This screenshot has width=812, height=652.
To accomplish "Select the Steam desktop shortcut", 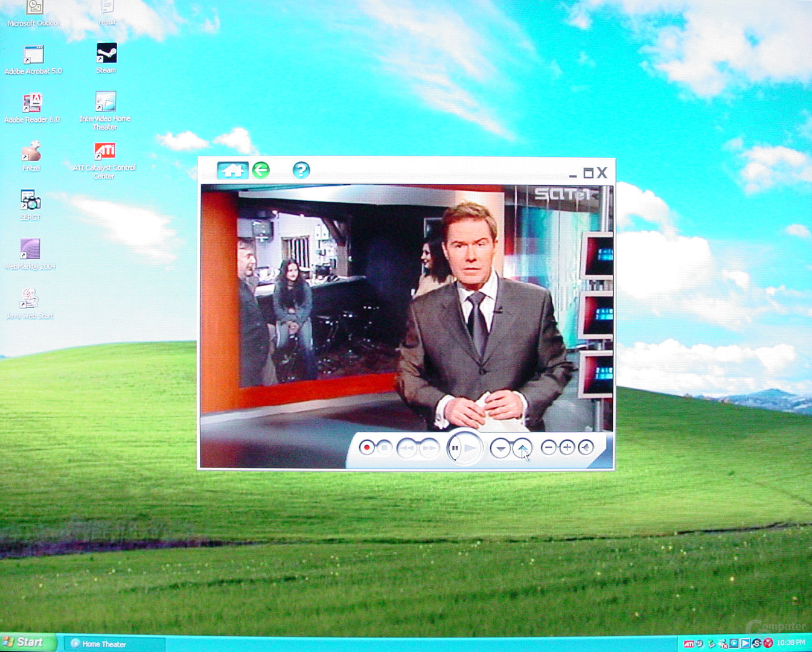I will point(106,59).
